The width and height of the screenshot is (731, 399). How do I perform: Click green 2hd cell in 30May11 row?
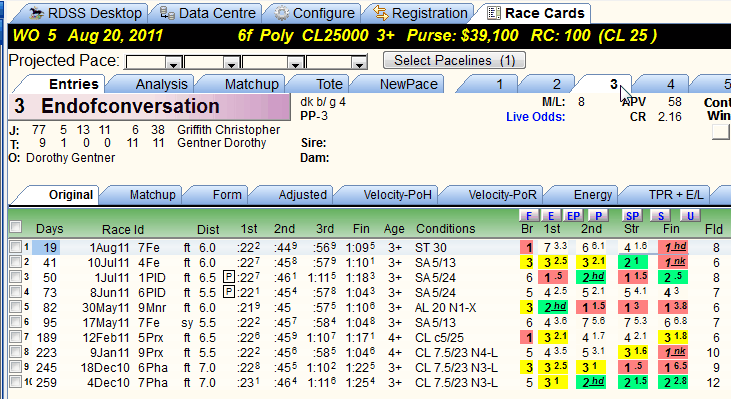[x=554, y=307]
